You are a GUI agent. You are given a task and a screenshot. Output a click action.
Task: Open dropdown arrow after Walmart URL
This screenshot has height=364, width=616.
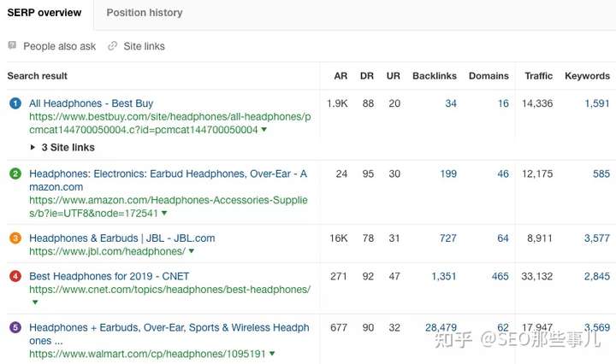click(x=272, y=354)
